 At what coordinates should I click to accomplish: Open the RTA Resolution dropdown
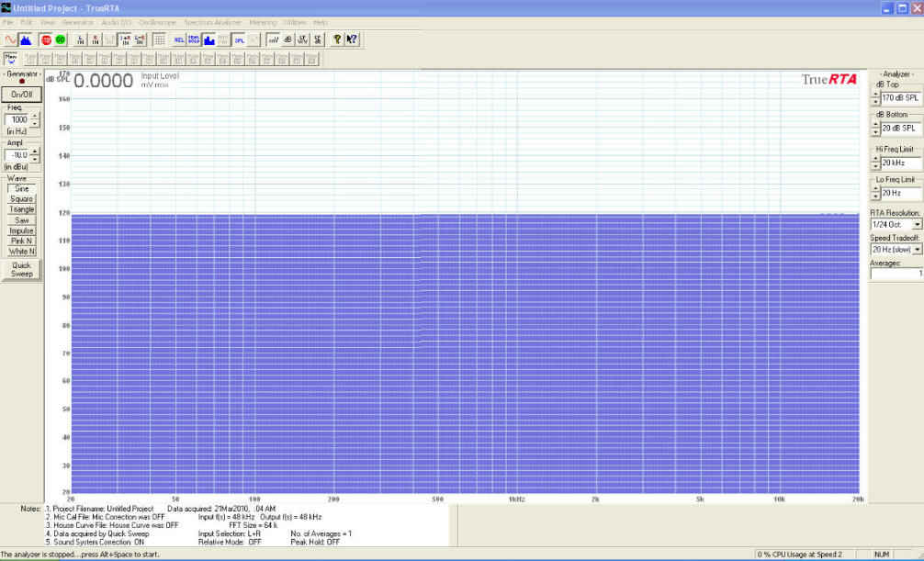pos(917,225)
